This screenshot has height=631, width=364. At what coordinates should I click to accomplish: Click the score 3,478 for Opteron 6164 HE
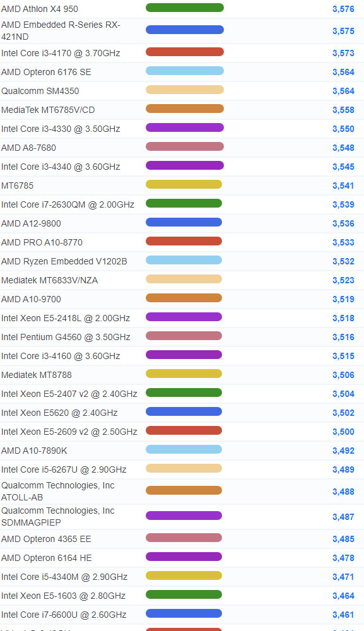click(343, 558)
